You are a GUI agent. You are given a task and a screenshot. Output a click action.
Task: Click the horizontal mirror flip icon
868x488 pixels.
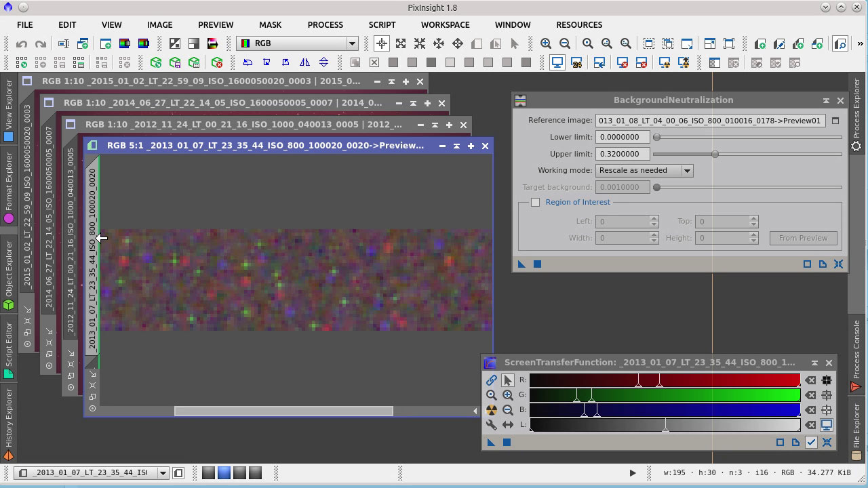point(304,62)
